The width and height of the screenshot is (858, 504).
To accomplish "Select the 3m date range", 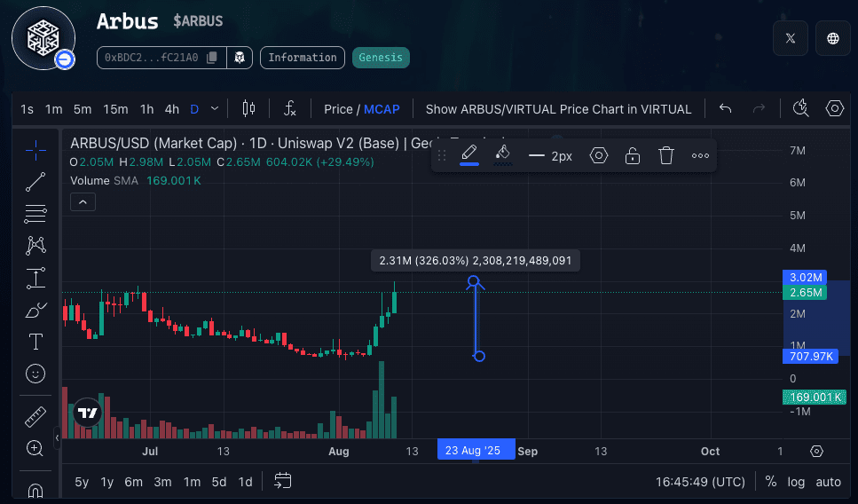I will (162, 482).
